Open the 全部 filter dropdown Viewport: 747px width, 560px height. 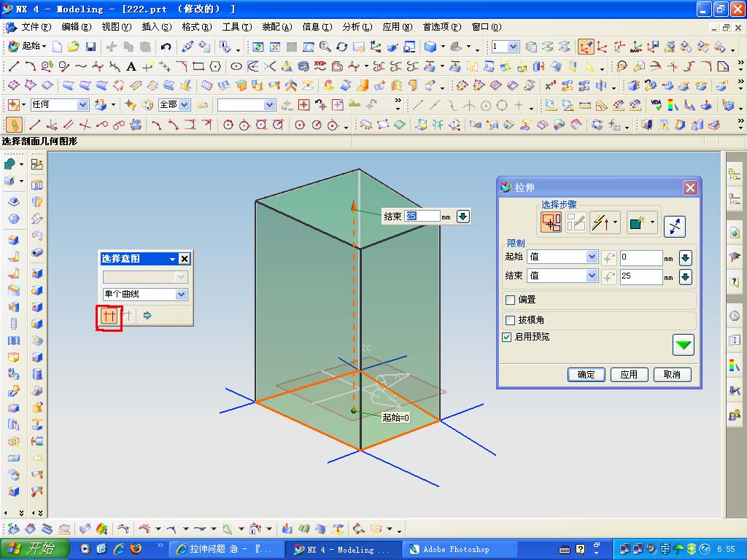click(185, 105)
